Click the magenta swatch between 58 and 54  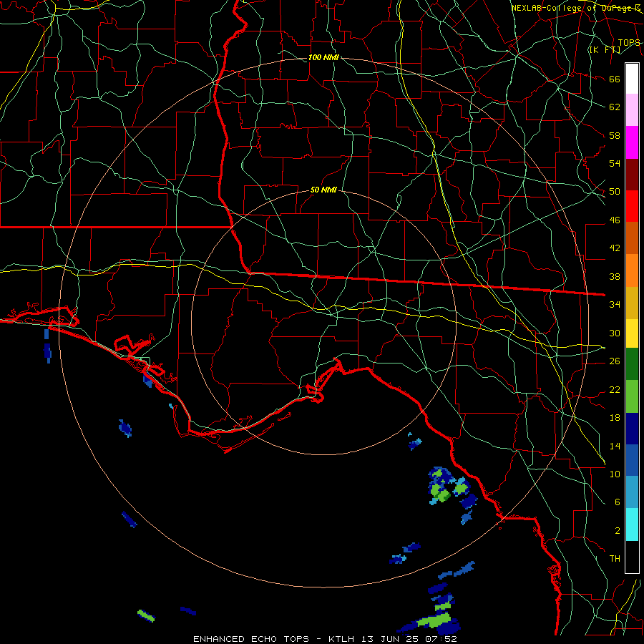coord(632,142)
